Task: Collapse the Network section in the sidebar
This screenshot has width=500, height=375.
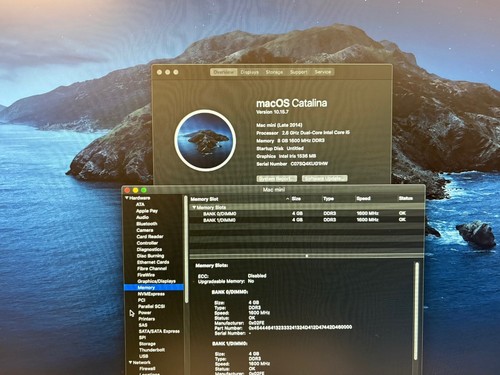Action: point(131,362)
